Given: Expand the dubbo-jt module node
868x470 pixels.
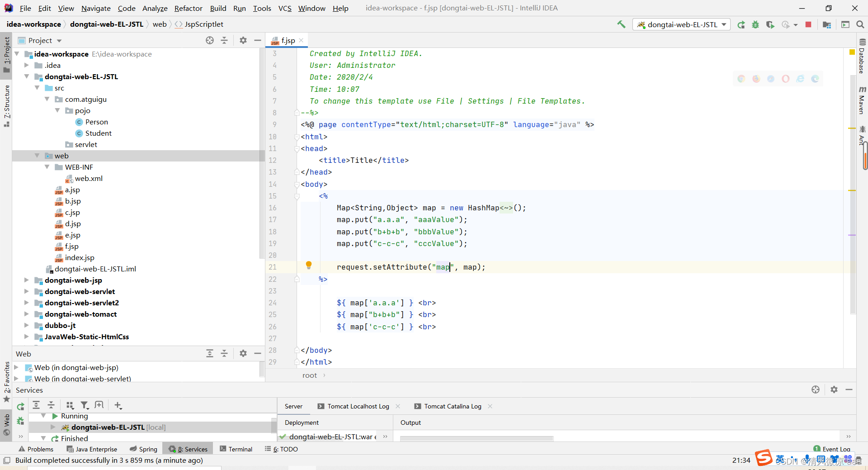Looking at the screenshot, I should pyautogui.click(x=27, y=325).
